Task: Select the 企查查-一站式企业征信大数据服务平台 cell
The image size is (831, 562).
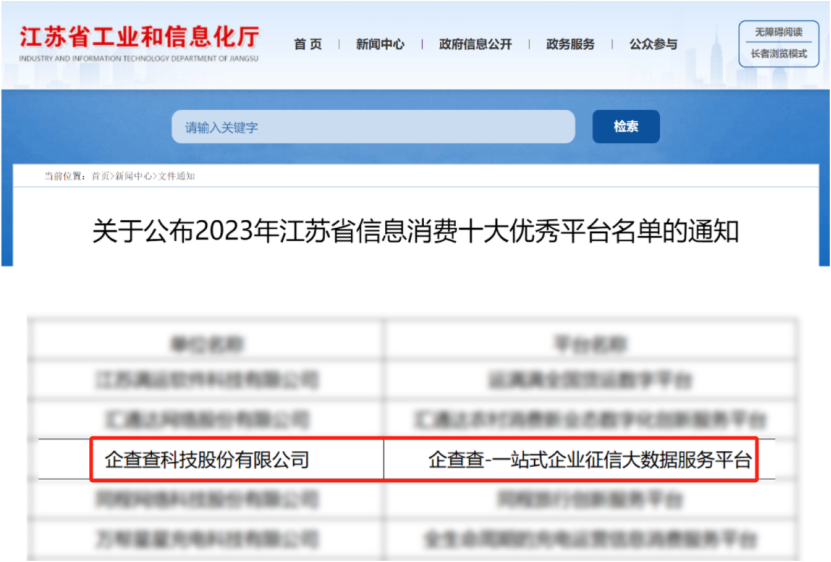Action: pos(590,460)
